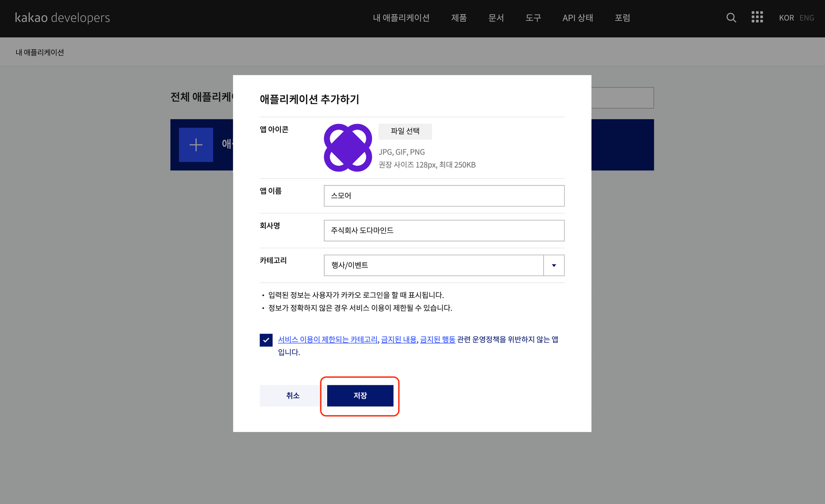Toggle the operation policy agreement checkbox
825x504 pixels.
[x=266, y=340]
